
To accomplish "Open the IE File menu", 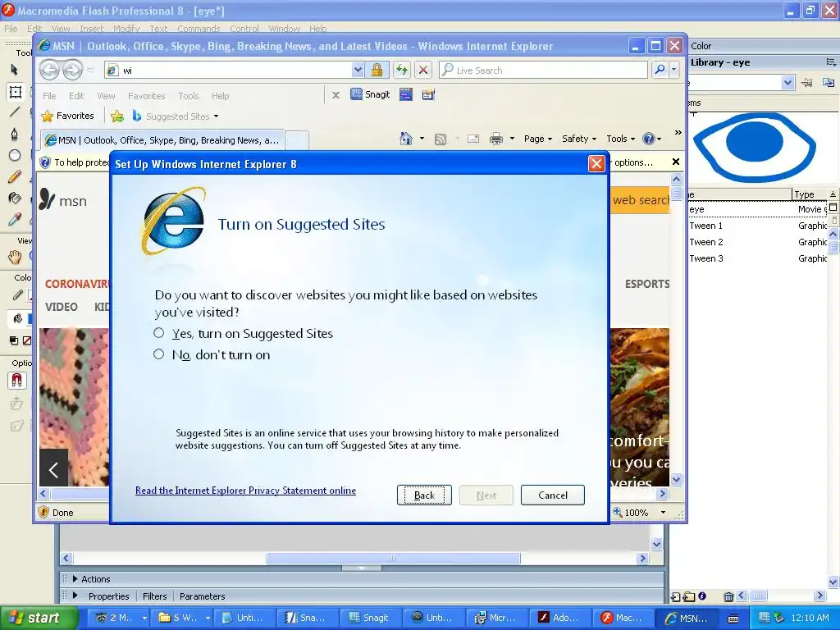I will tap(49, 96).
